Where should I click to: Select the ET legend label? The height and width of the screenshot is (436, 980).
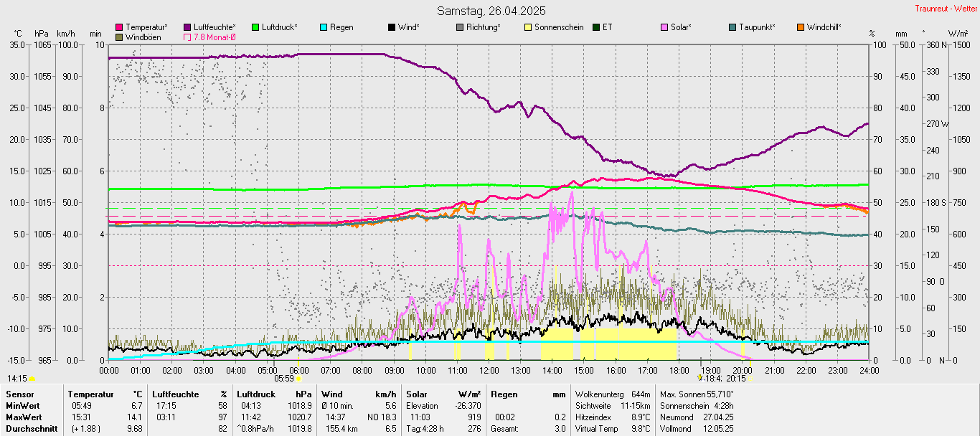[x=608, y=27]
